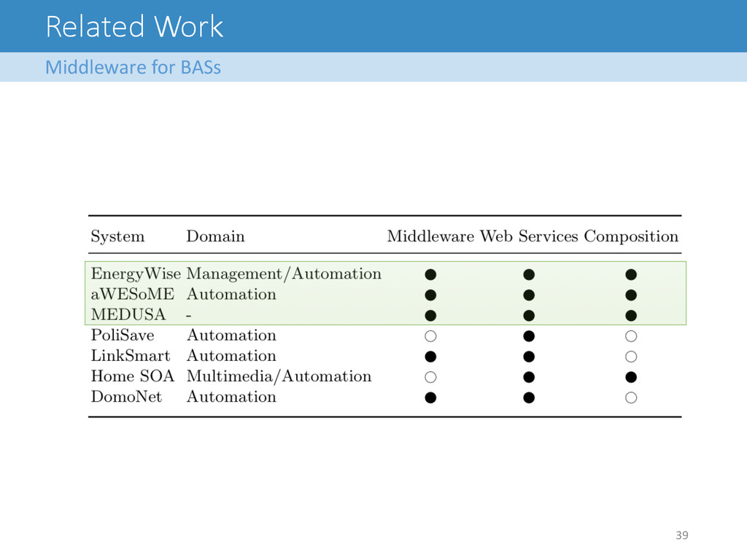Click EnergyWise's filled Middleware dot
This screenshot has width=747, height=560.
point(430,275)
